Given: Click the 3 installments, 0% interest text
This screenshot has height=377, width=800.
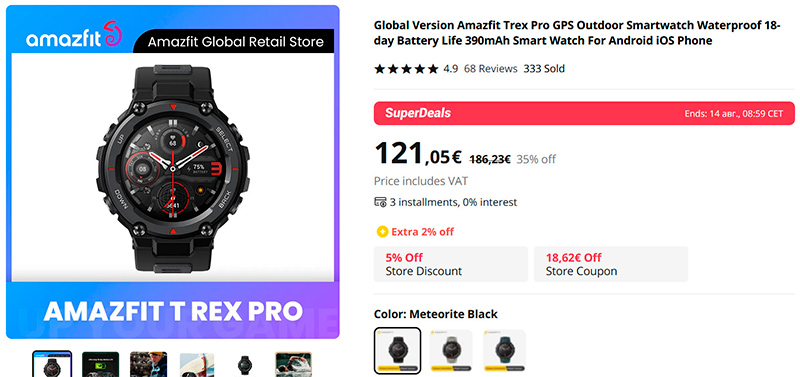Looking at the screenshot, I should (x=454, y=202).
